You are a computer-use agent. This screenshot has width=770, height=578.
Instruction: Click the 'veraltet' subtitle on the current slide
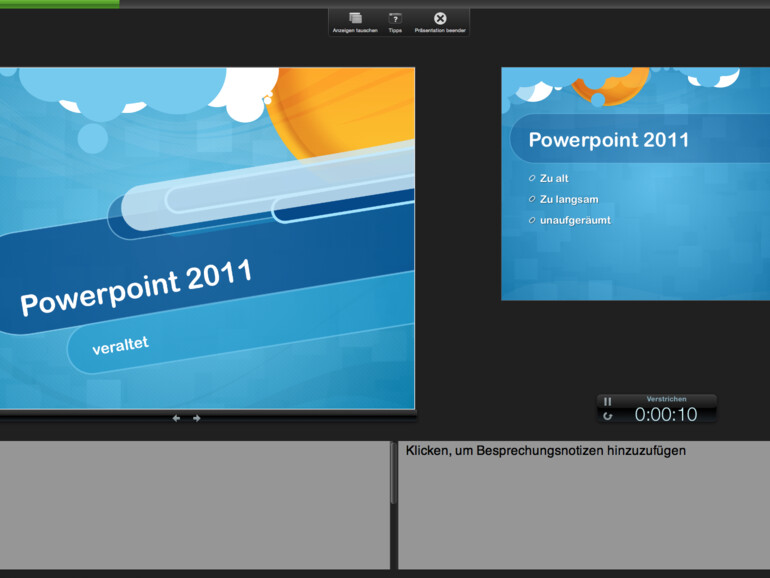[120, 346]
